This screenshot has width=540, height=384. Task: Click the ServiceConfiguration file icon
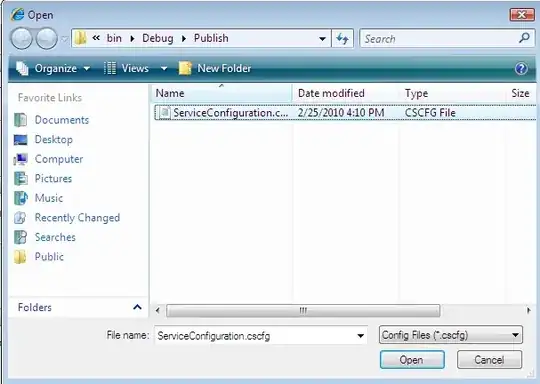pos(165,112)
